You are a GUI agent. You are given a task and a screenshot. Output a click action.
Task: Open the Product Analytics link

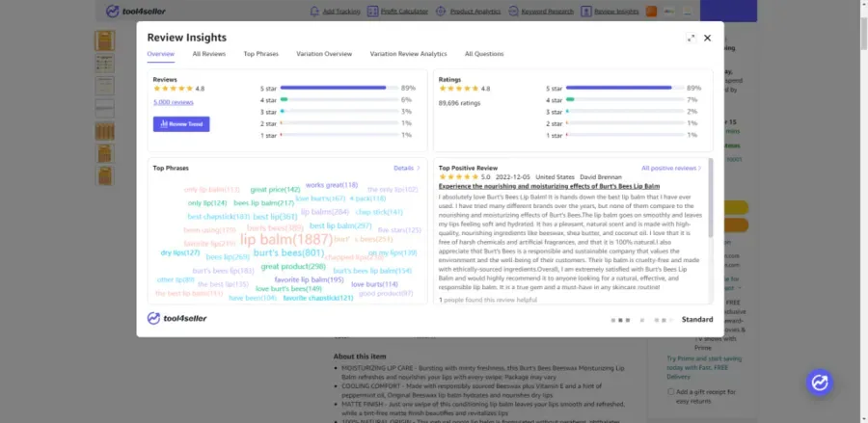coord(475,11)
